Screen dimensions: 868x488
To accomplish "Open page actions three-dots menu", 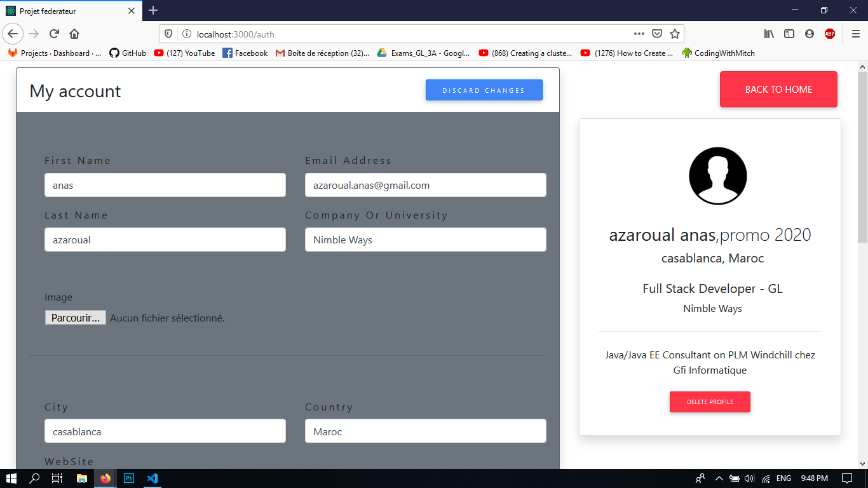I will [x=639, y=34].
